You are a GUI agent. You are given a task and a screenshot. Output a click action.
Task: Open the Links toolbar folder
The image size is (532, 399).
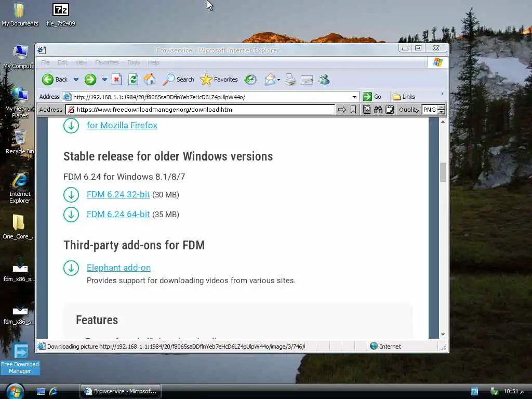[404, 97]
